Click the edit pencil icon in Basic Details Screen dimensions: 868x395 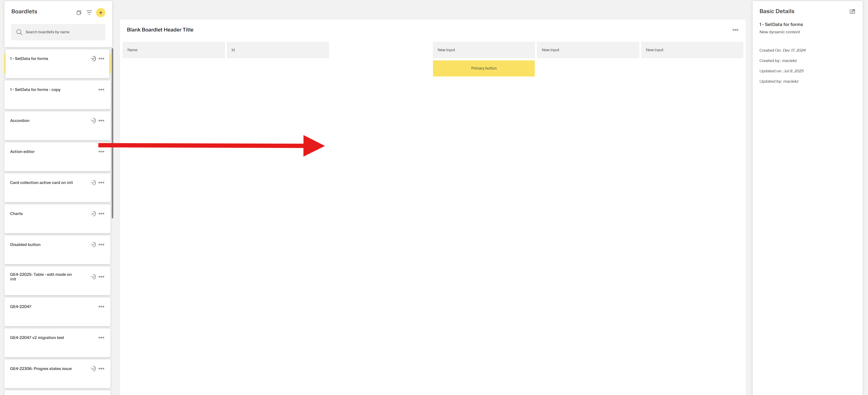click(x=852, y=11)
